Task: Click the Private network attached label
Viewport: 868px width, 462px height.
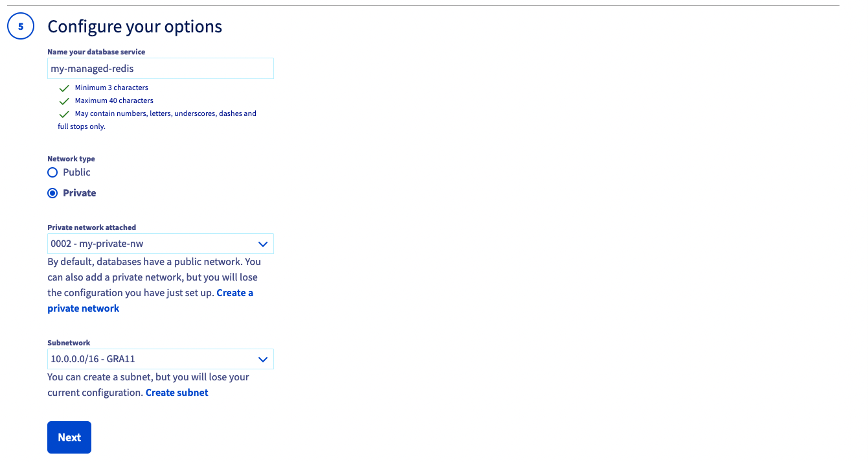Action: [91, 227]
